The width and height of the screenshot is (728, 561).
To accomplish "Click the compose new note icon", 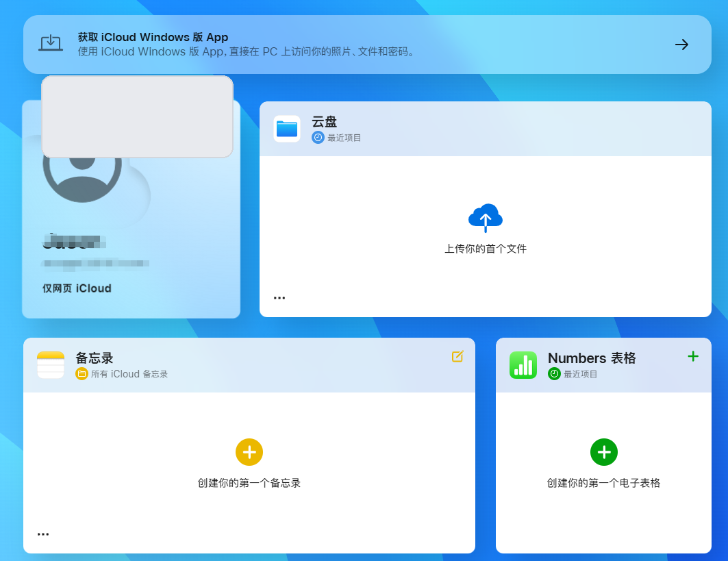I will pyautogui.click(x=457, y=356).
